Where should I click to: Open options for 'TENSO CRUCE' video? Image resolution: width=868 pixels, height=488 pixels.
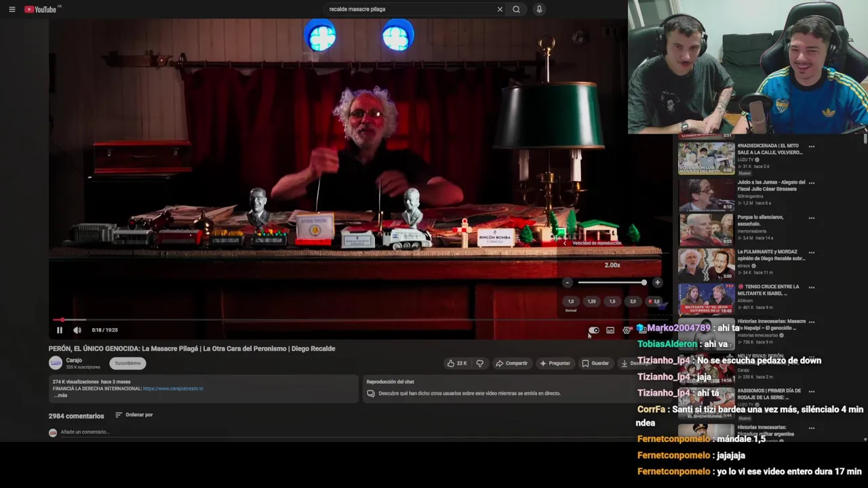tap(811, 287)
